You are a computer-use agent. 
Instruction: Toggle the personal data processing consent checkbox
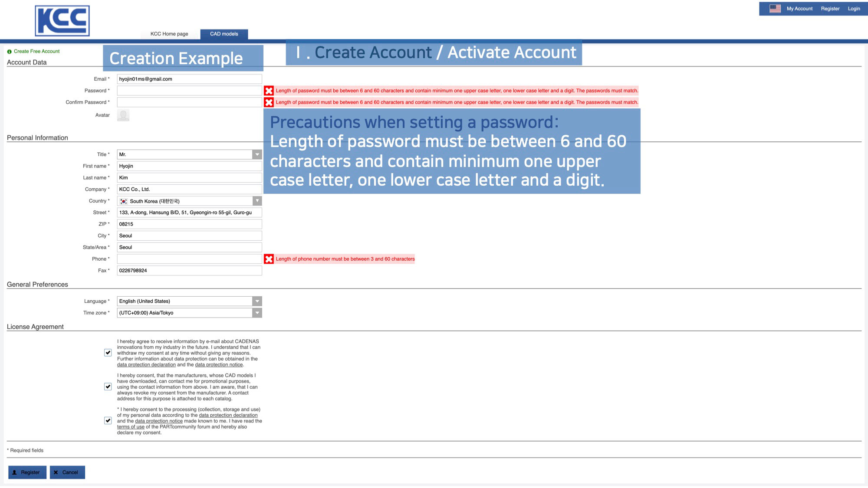pyautogui.click(x=108, y=420)
